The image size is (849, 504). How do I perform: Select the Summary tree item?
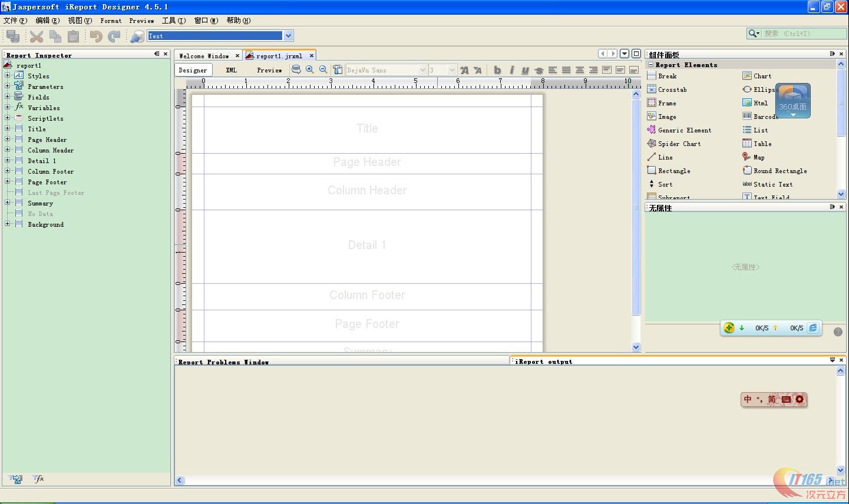pos(40,203)
